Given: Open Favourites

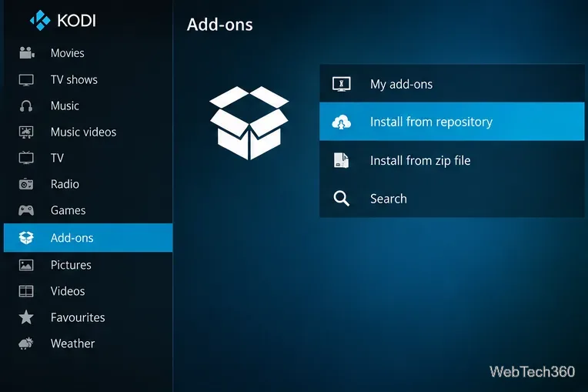Looking at the screenshot, I should pos(89,317).
